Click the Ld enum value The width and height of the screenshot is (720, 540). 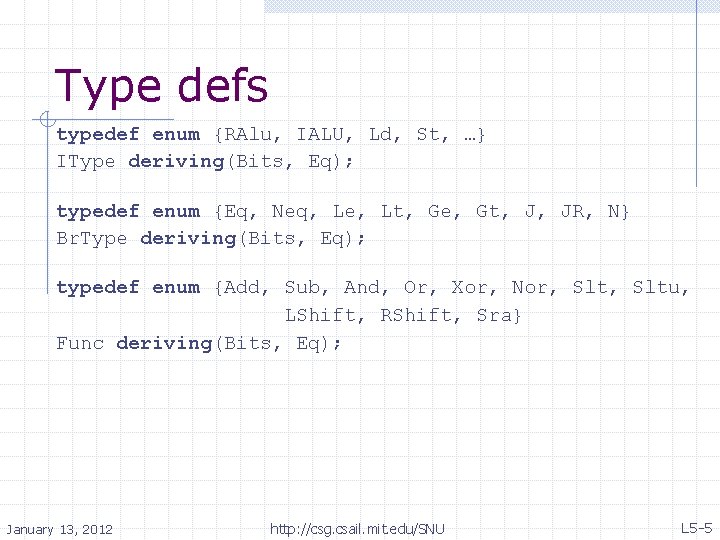(380, 135)
